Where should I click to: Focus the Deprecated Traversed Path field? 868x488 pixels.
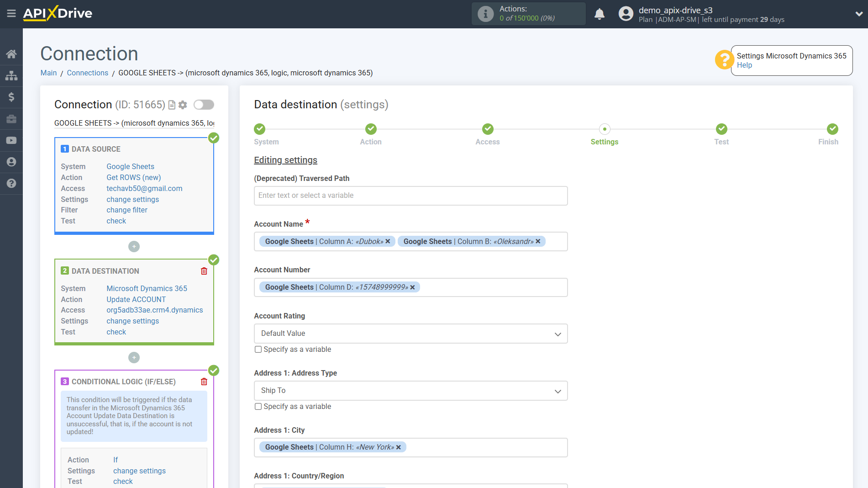[x=410, y=196]
